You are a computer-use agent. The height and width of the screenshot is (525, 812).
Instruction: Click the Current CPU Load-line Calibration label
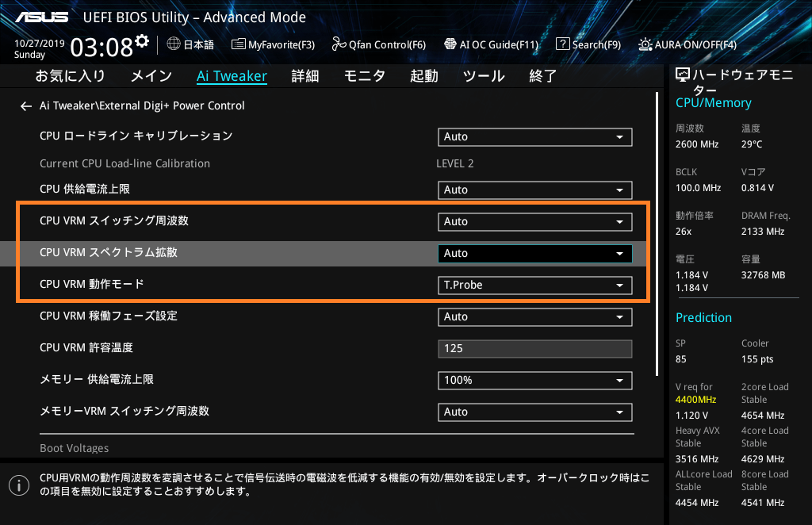[124, 163]
